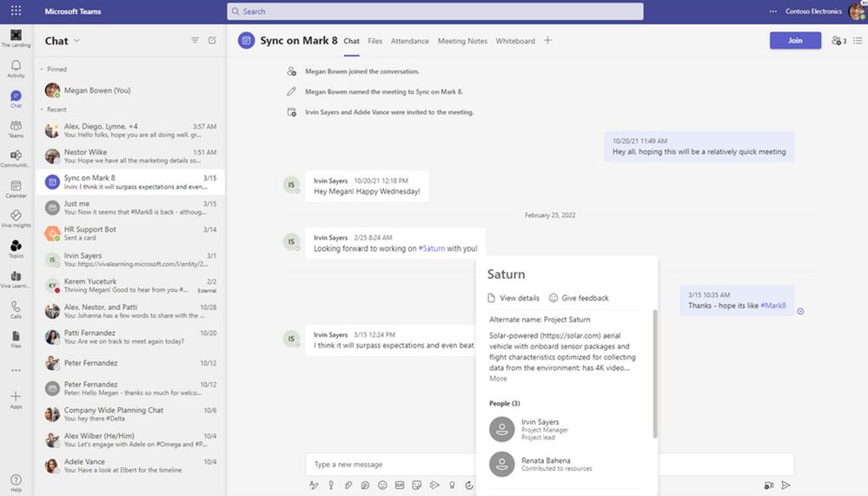The height and width of the screenshot is (496, 868).
Task: Open the Activity bell
Action: [16, 69]
